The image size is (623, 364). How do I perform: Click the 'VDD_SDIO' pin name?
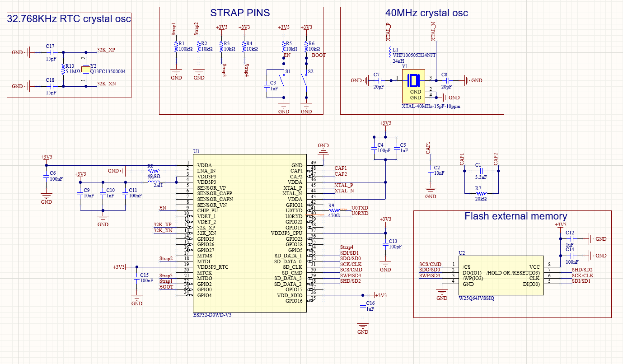pyautogui.click(x=290, y=295)
